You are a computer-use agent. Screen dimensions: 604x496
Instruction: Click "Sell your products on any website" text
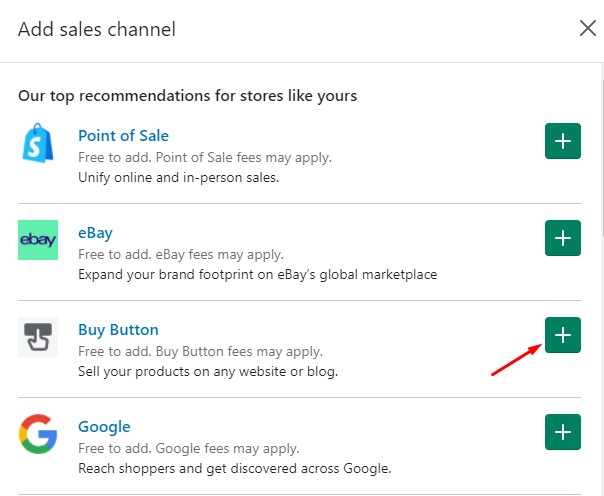point(208,372)
